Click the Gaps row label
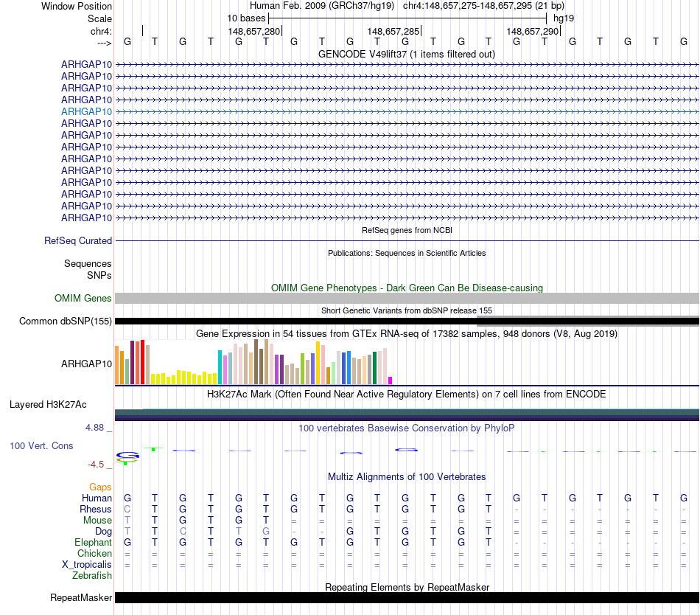Screen dimensions: 700x615 [100, 487]
